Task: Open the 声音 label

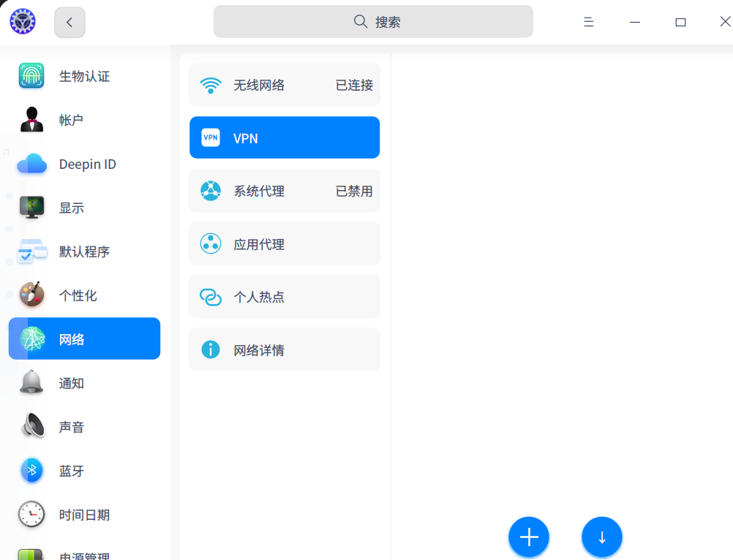Action: (71, 428)
